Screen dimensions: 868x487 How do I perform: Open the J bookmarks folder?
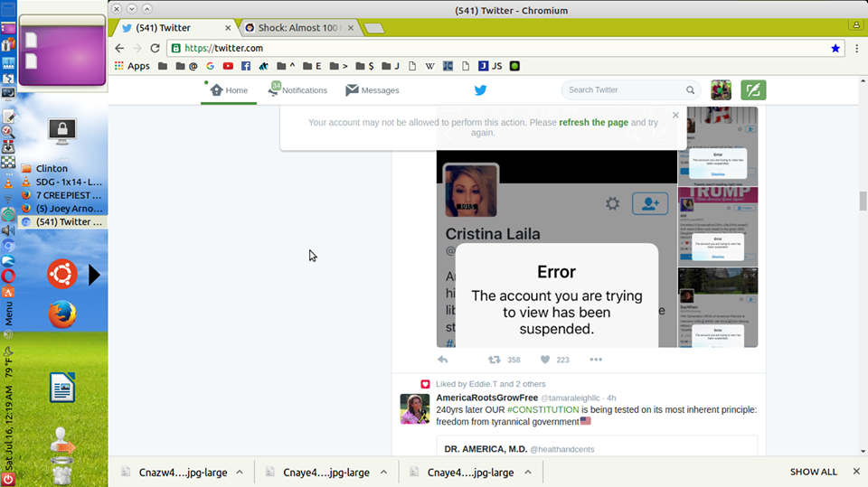click(391, 66)
